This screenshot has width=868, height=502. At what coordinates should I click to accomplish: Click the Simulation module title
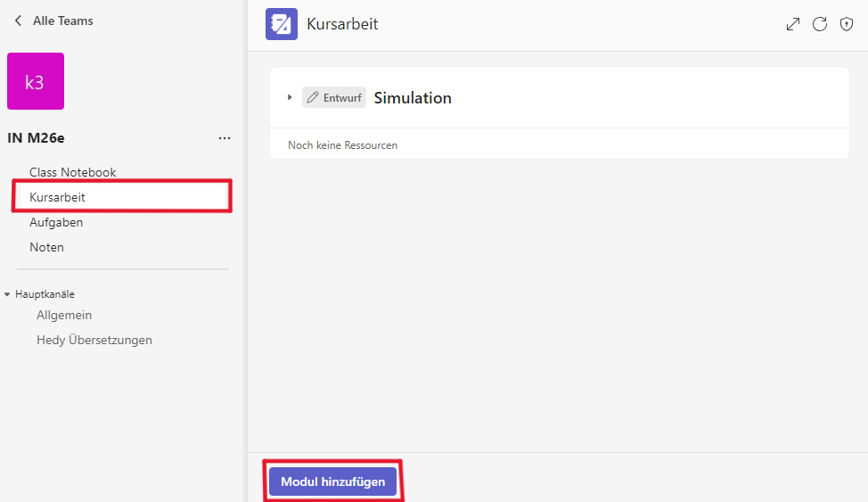click(413, 97)
